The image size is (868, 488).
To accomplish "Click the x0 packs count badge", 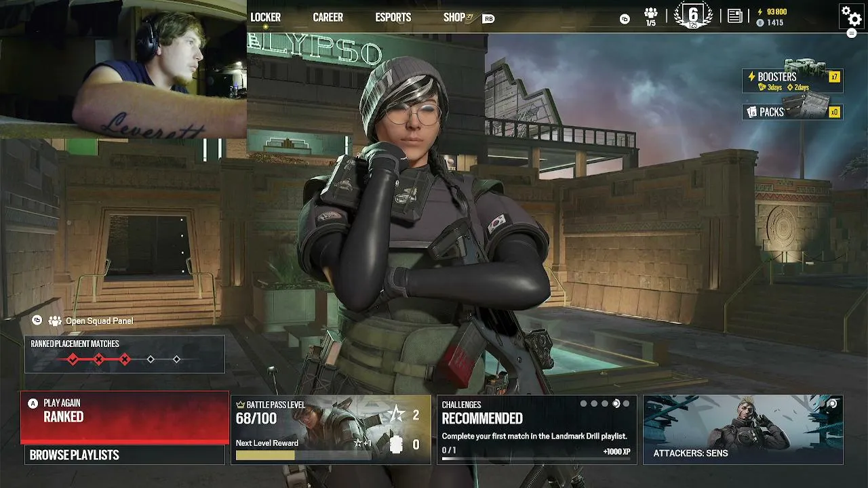I will pos(835,112).
